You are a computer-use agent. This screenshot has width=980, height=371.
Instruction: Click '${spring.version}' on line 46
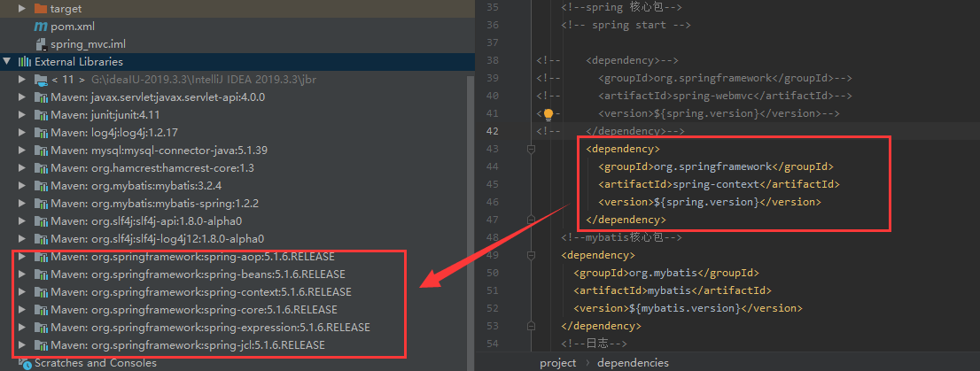705,202
